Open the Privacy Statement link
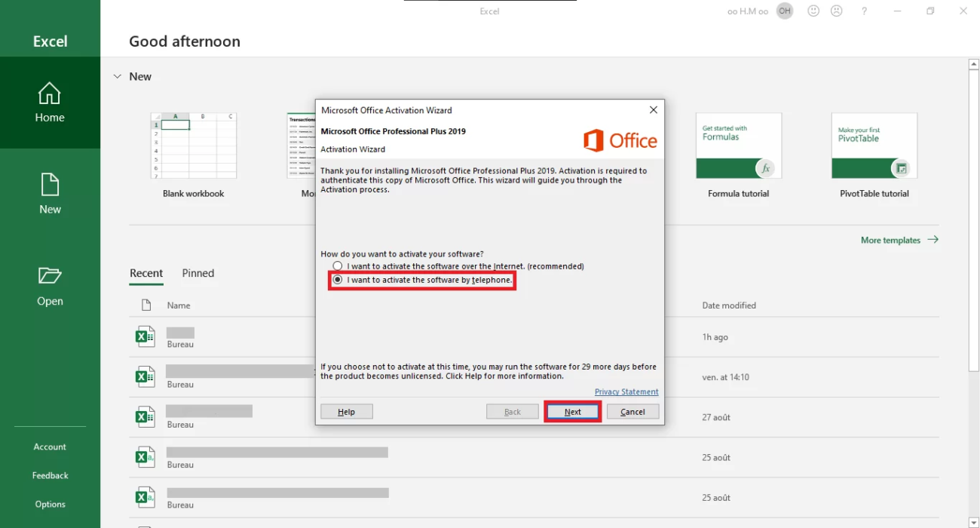Viewport: 980px width, 528px height. pyautogui.click(x=626, y=392)
